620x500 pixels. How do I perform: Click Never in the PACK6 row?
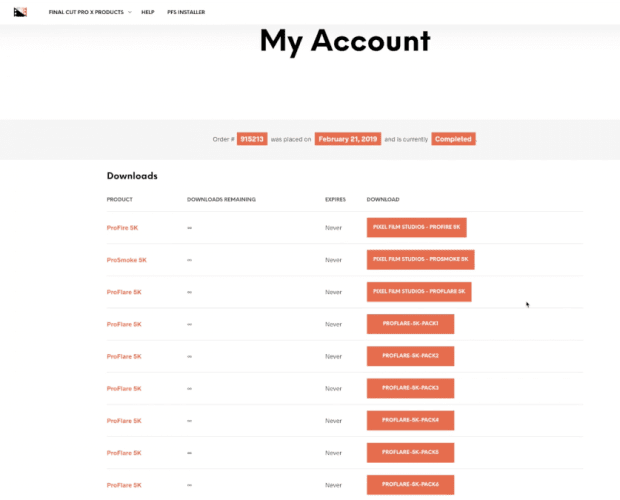(x=333, y=485)
